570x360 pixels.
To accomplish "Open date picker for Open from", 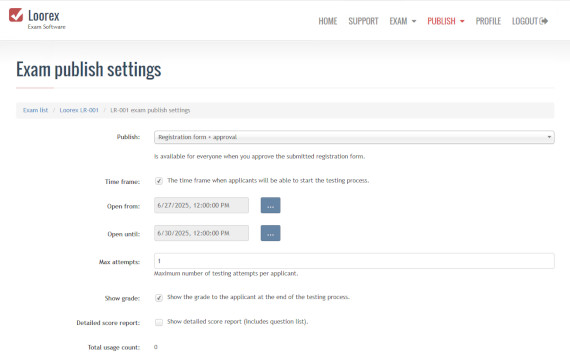I will [x=270, y=205].
